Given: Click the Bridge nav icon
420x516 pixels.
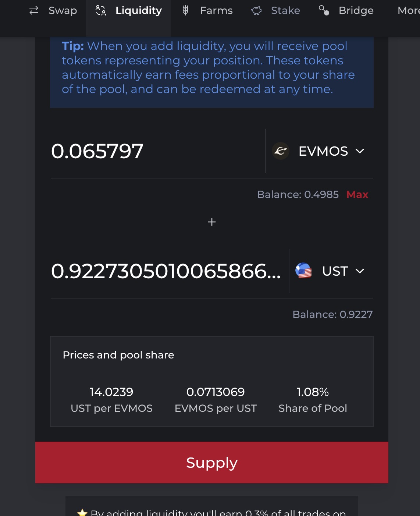Looking at the screenshot, I should (324, 10).
